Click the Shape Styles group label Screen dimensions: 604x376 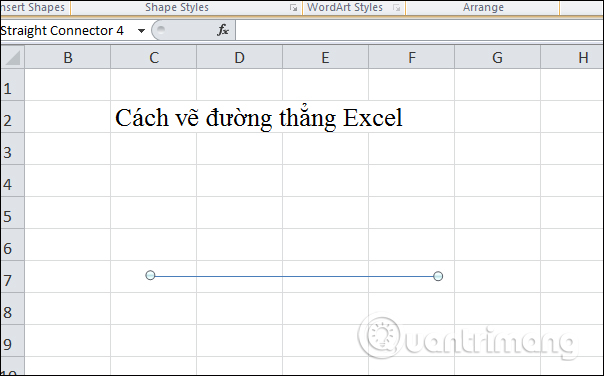[177, 7]
